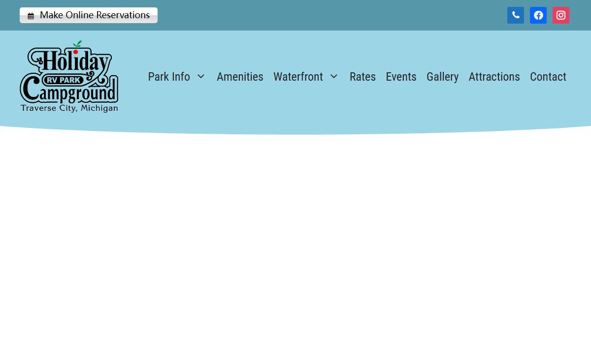This screenshot has height=364, width=591.
Task: Browse the Gallery page
Action: [442, 77]
